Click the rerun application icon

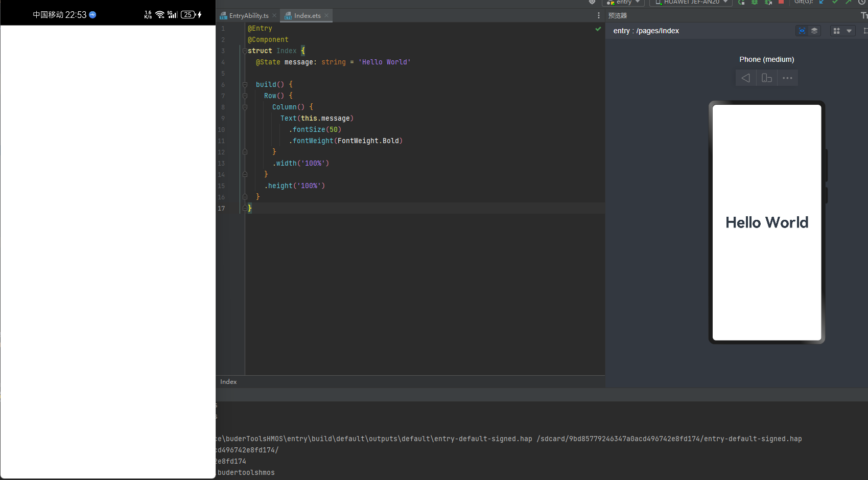coord(741,3)
